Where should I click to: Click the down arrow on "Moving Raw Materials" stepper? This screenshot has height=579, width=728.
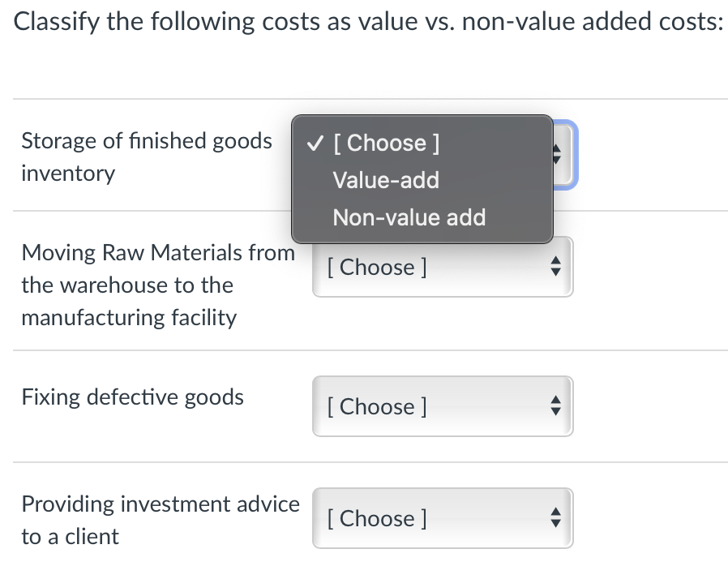coord(556,272)
